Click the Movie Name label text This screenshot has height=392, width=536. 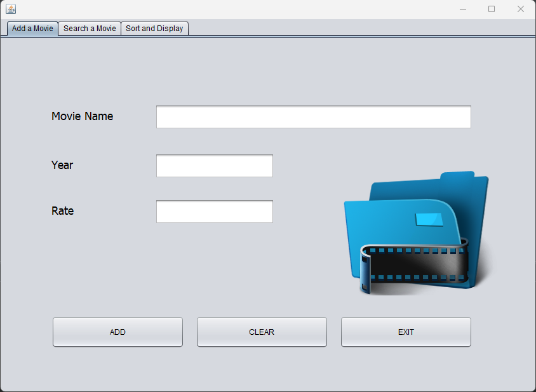coord(83,116)
